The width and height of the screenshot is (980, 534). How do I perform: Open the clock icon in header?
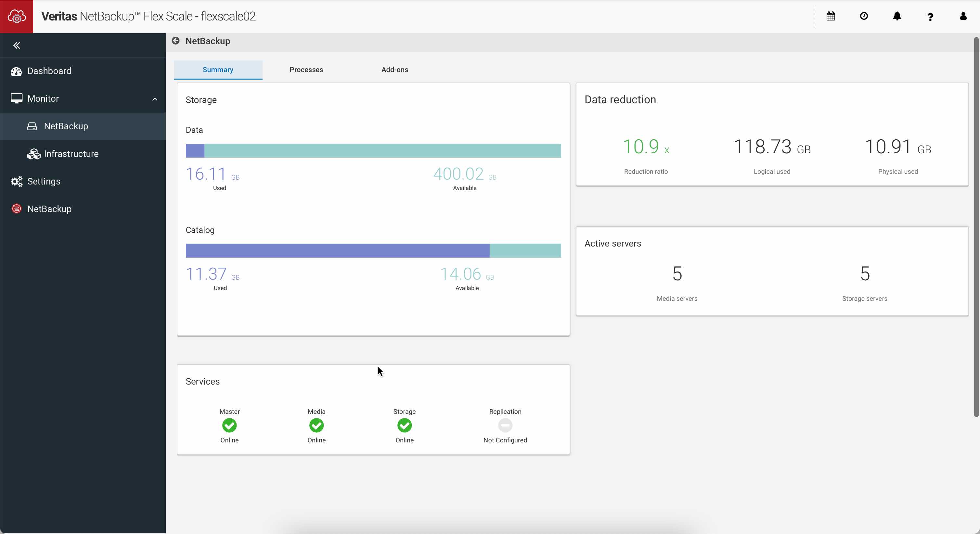point(864,16)
